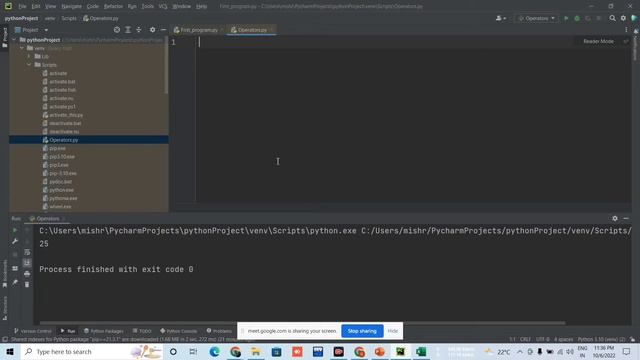Click Hide in the sharing notification
Screen dimensions: 640x360
(x=392, y=331)
